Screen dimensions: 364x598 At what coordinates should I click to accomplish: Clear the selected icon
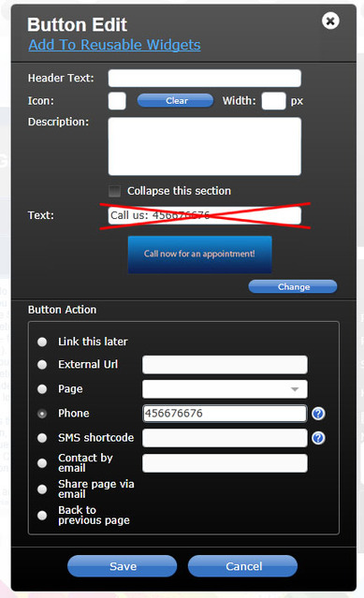click(x=175, y=101)
